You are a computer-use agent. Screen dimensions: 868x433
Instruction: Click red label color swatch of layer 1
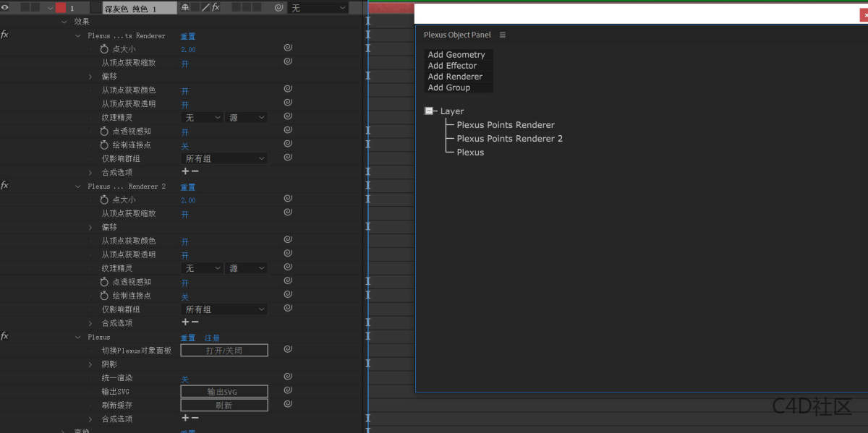(61, 8)
